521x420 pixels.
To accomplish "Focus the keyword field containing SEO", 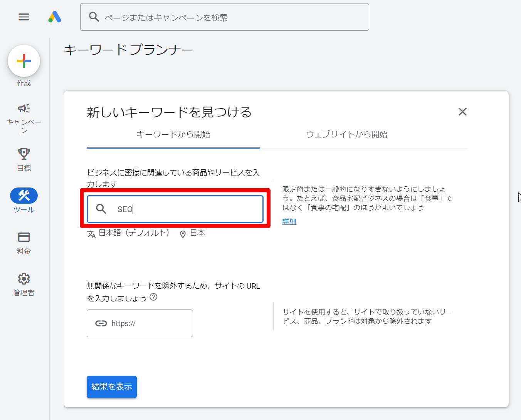I will [x=185, y=209].
